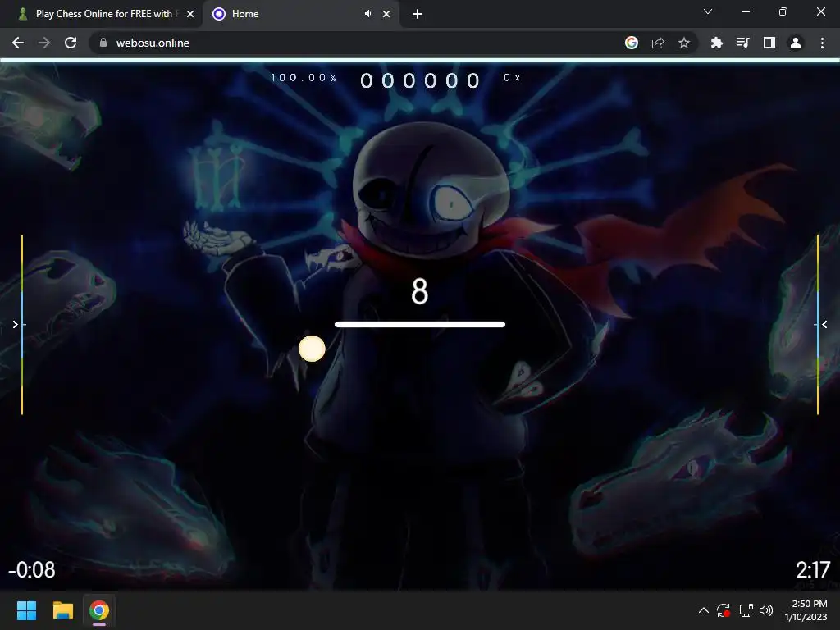Click the browser forward arrow
The image size is (840, 630).
pos(44,43)
